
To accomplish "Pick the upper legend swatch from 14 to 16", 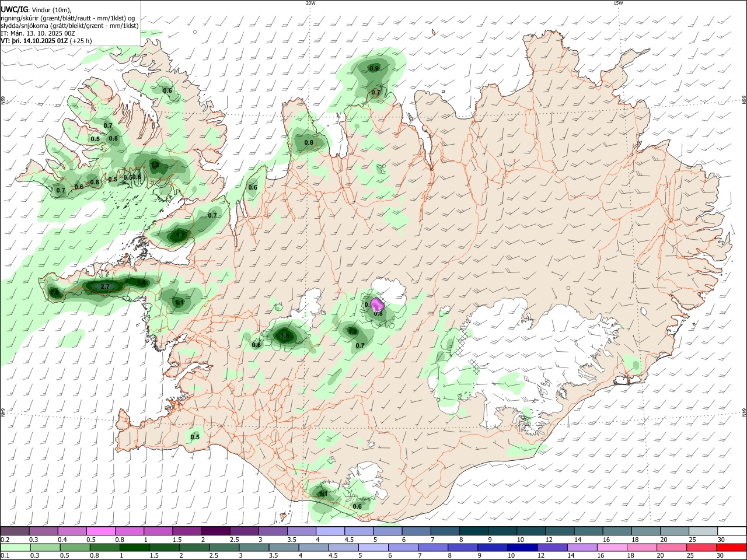I will click(589, 531).
